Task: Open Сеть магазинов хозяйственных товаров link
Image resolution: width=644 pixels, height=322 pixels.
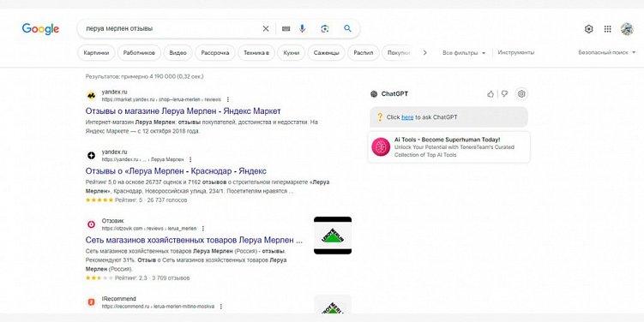Action: (x=195, y=240)
